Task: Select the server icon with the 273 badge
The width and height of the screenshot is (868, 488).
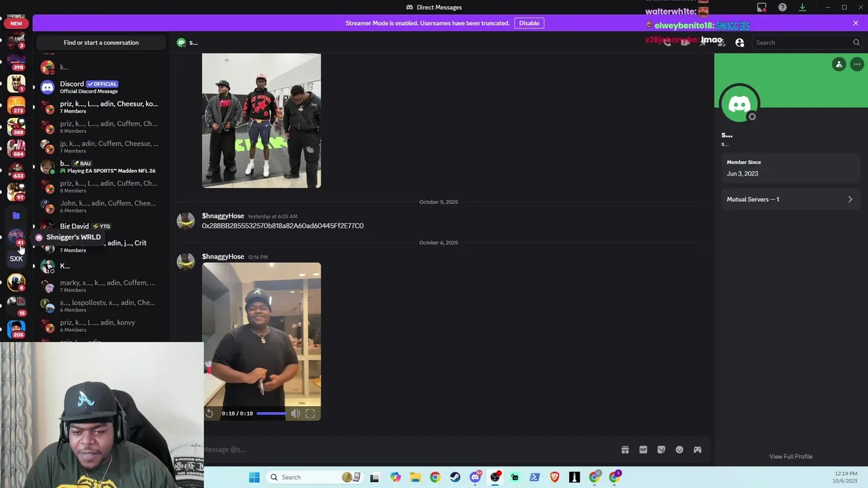Action: (16, 105)
